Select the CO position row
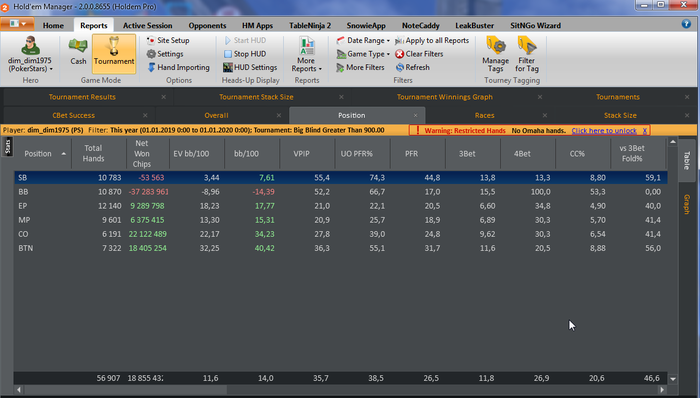700x398 pixels. (x=341, y=234)
